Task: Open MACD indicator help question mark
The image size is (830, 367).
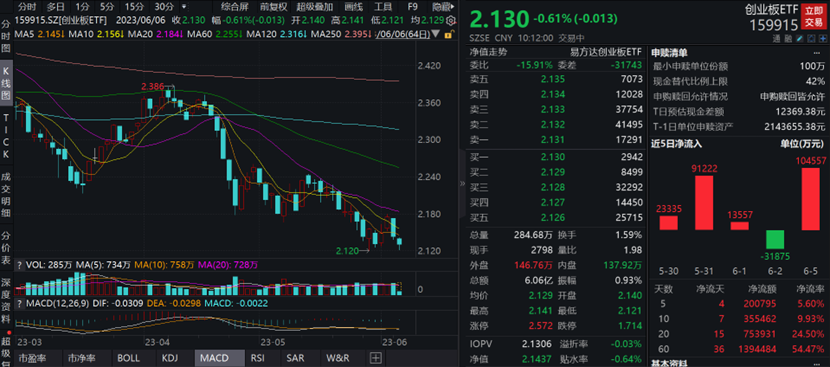Action: 20,303
